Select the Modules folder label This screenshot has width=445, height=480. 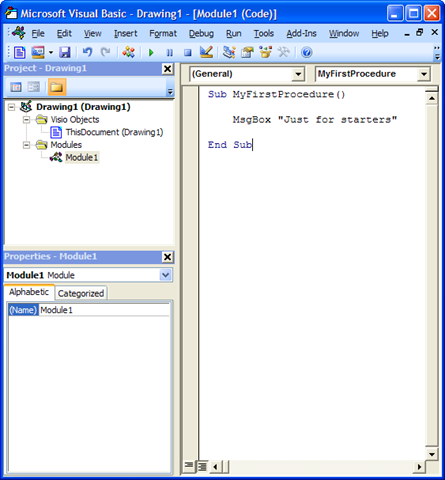coord(66,145)
